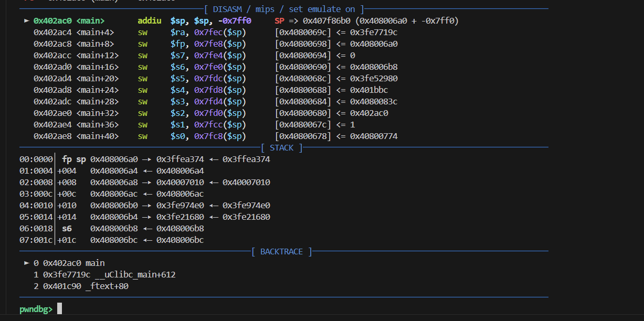This screenshot has height=321, width=644.
Task: Click the red SP label in disassembly
Action: [x=280, y=21]
